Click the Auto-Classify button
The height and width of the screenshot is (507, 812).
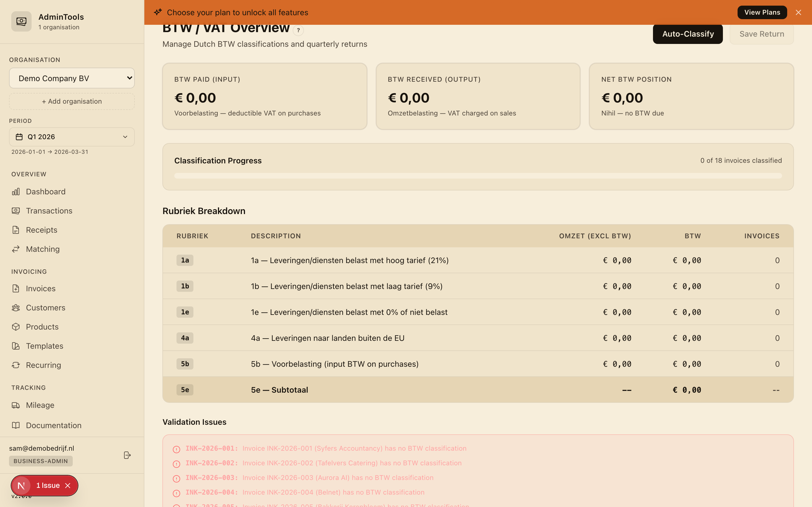coord(688,34)
